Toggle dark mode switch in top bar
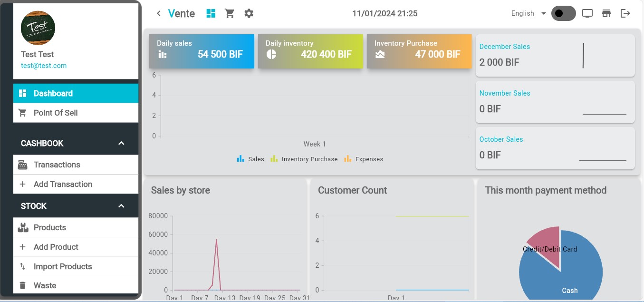This screenshot has height=302, width=644. tap(563, 13)
